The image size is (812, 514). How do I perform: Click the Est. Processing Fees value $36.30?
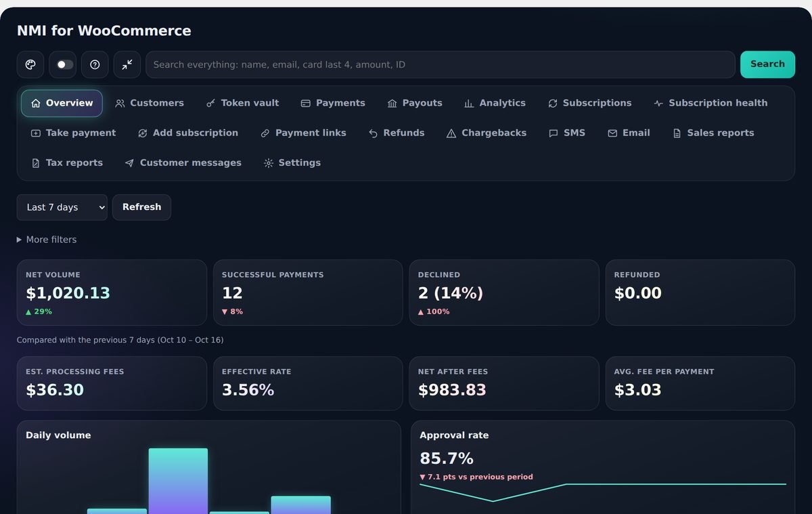point(55,390)
